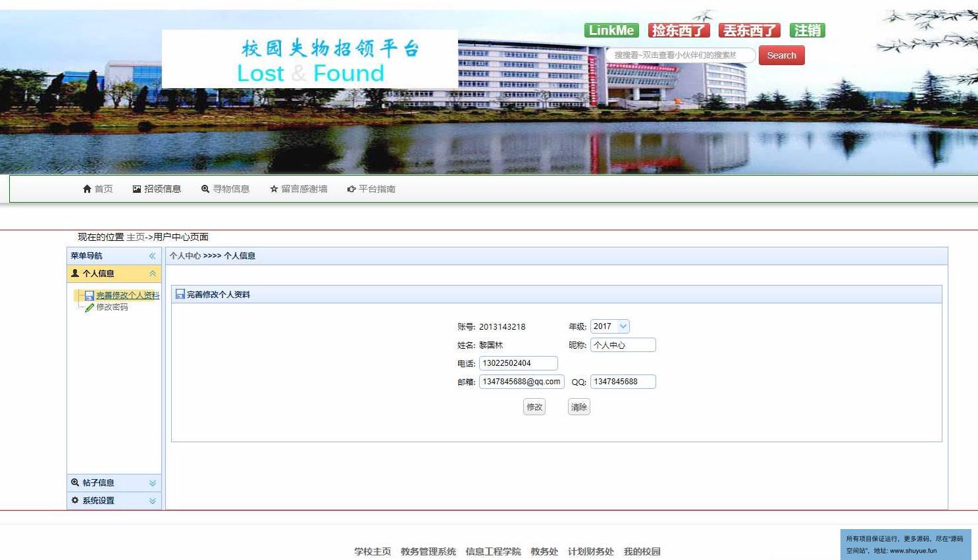Click the picture icon beside 招领信息
978x560 pixels.
tap(137, 189)
